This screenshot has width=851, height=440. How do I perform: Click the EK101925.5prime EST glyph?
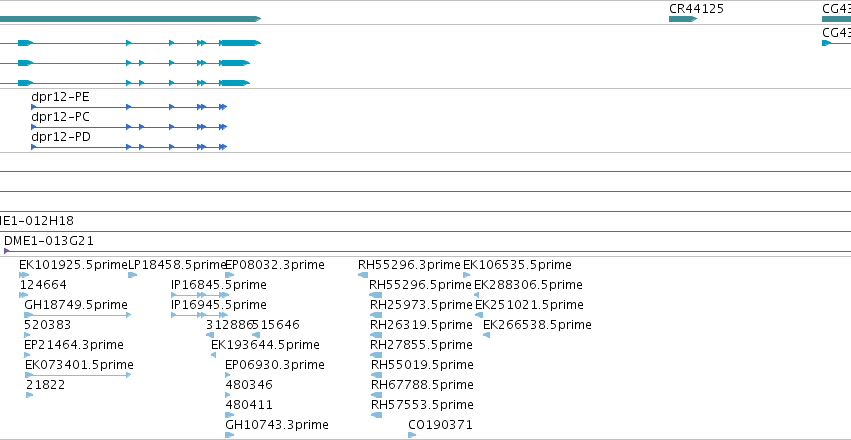24,275
